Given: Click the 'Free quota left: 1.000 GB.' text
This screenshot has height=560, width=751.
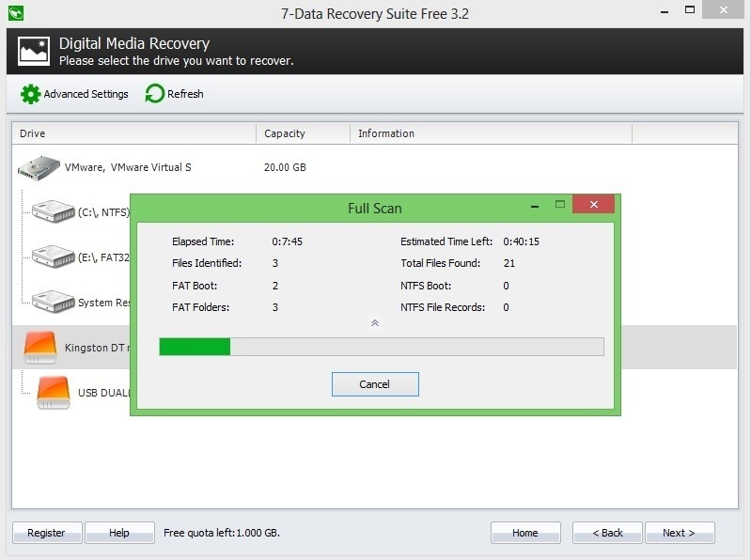Looking at the screenshot, I should point(222,533).
